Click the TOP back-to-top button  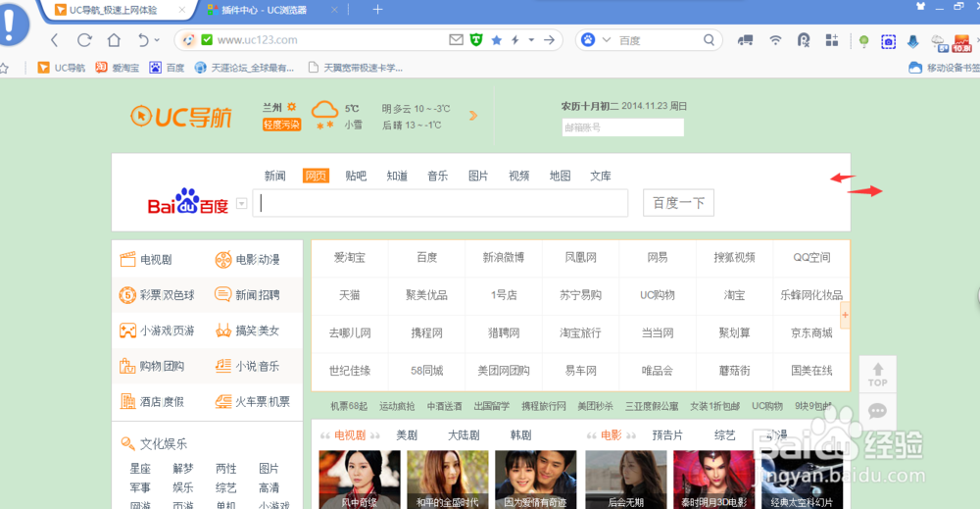point(877,375)
